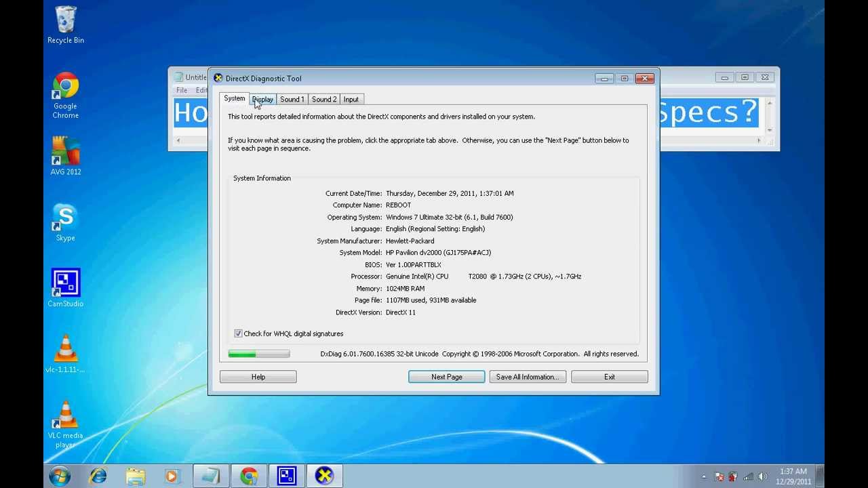Click the DirectX 11 version value
This screenshot has height=488, width=868.
[x=401, y=312]
